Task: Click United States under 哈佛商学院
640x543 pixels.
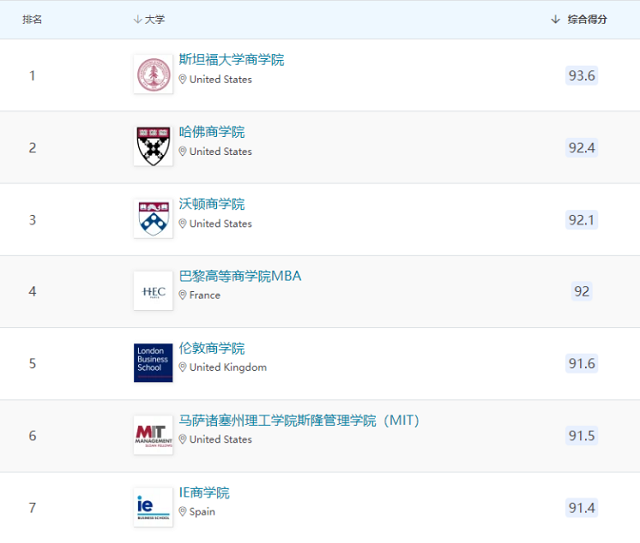Action: (221, 151)
